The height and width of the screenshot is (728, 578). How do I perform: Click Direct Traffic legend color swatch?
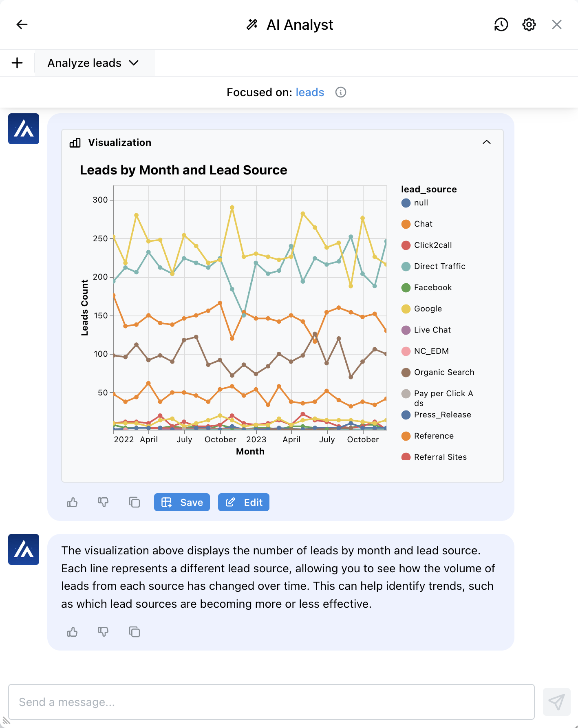[406, 267]
